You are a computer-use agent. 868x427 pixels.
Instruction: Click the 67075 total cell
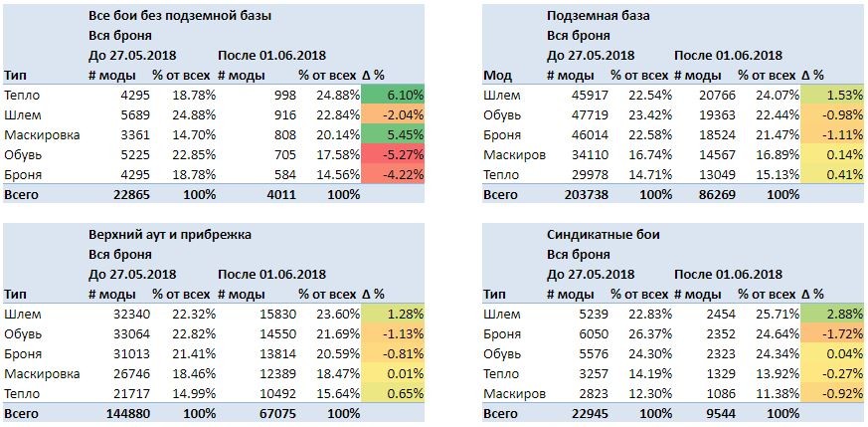[x=276, y=413]
